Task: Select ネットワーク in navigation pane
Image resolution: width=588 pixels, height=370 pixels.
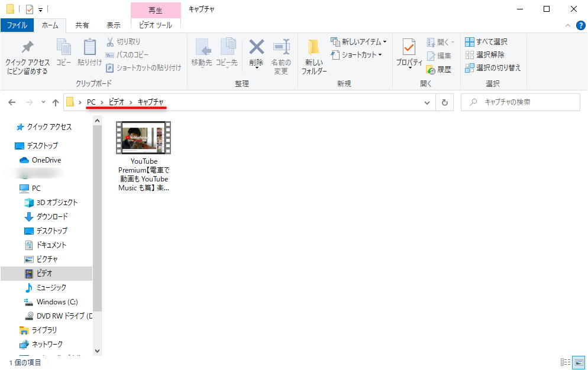Action: click(x=41, y=345)
